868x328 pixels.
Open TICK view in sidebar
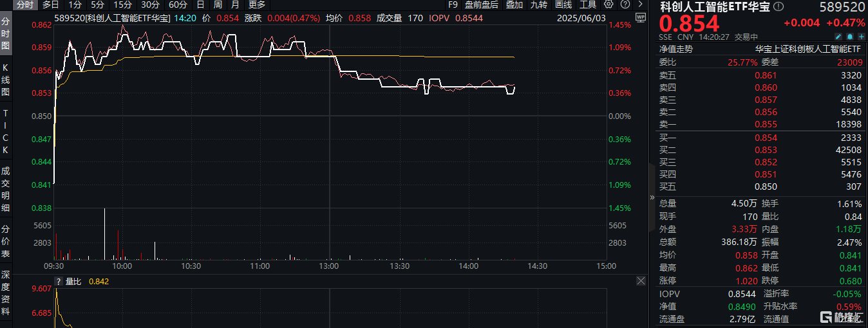pyautogui.click(x=6, y=131)
